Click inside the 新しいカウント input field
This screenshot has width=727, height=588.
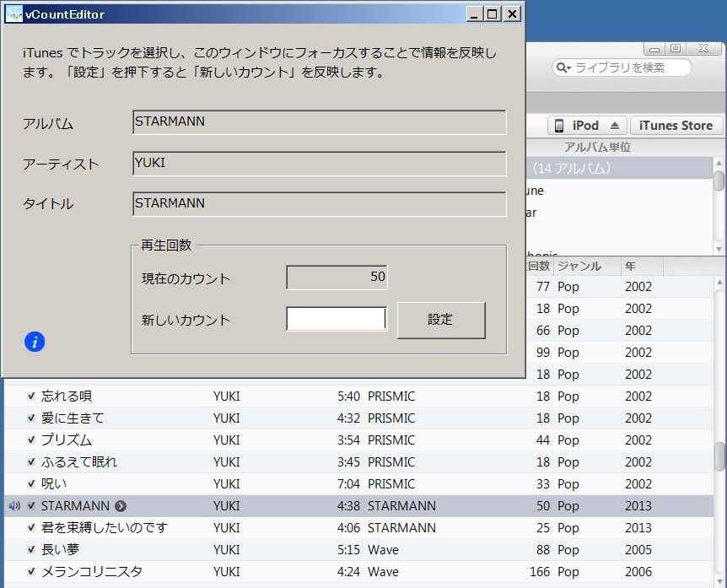(336, 319)
